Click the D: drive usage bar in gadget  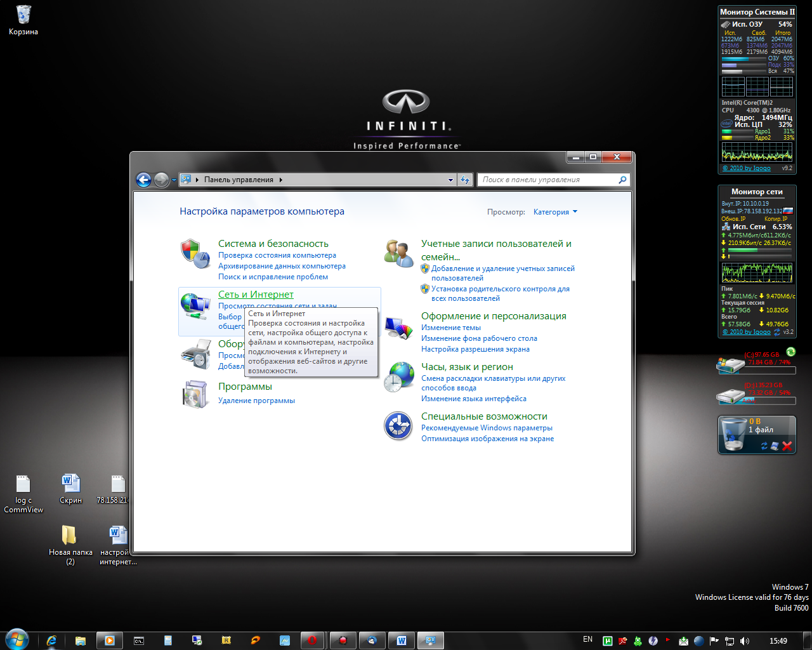(771, 401)
